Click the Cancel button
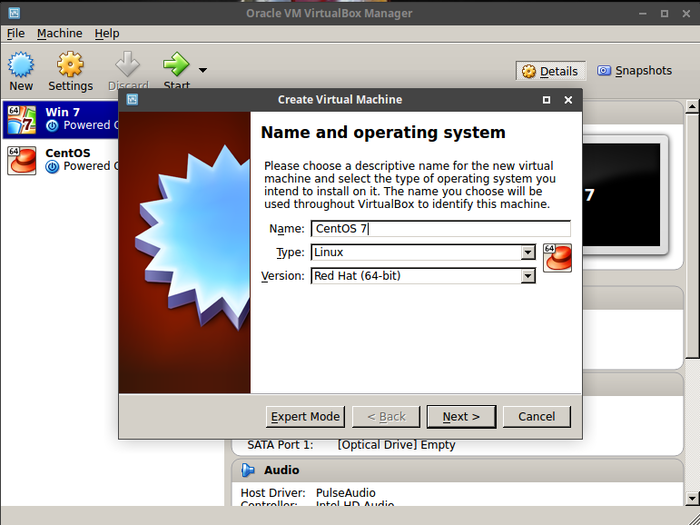Viewport: 700px width, 525px height. pyautogui.click(x=537, y=417)
